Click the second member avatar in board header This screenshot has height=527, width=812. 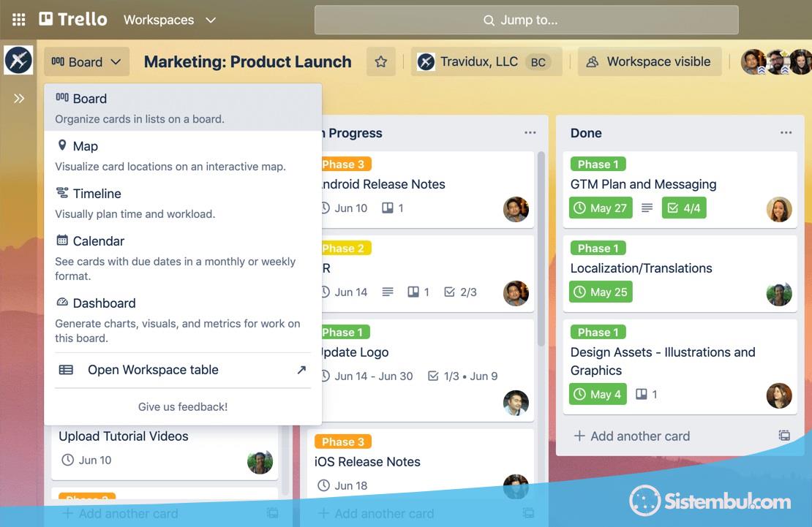click(x=778, y=62)
